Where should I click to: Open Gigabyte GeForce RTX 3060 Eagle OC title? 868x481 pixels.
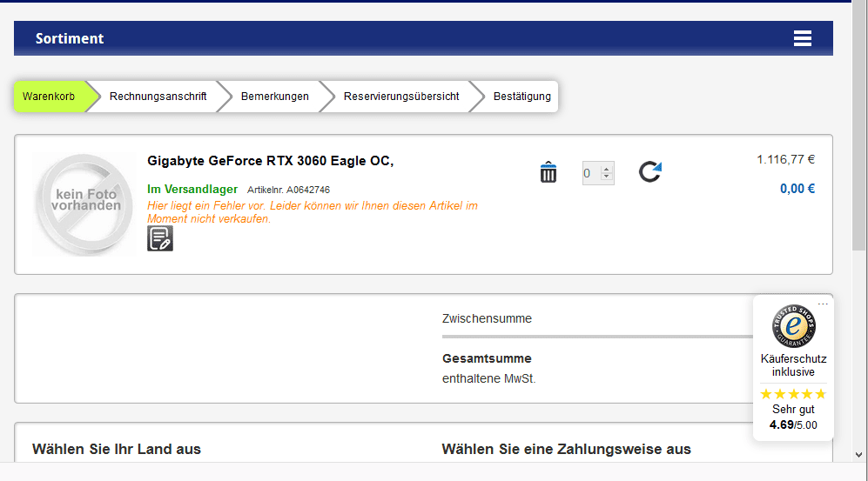[x=270, y=161]
